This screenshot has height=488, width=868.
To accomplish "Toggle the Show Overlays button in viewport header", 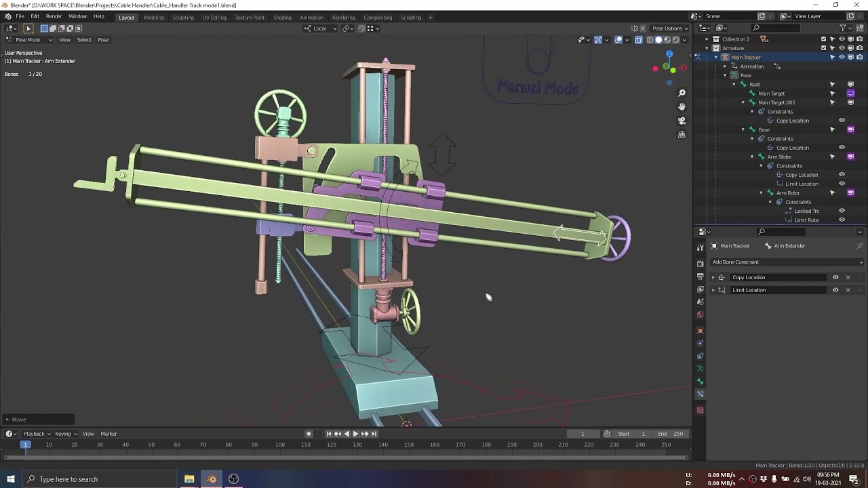I will point(618,39).
